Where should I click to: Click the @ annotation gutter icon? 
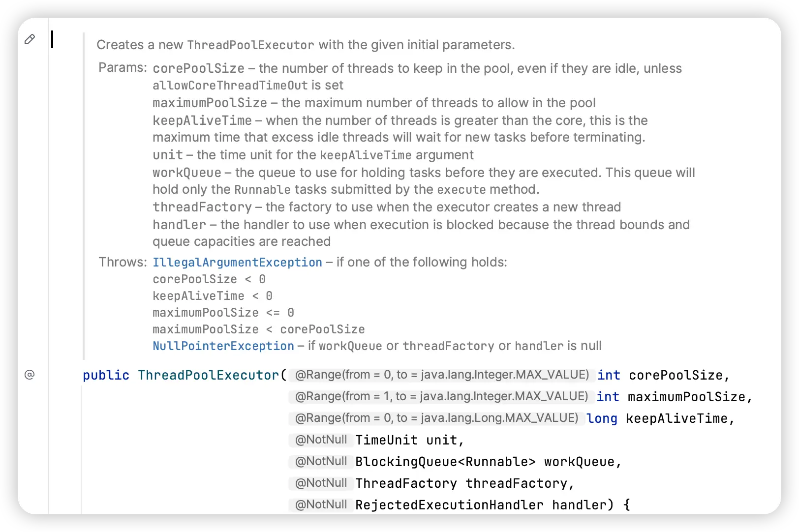click(x=30, y=375)
